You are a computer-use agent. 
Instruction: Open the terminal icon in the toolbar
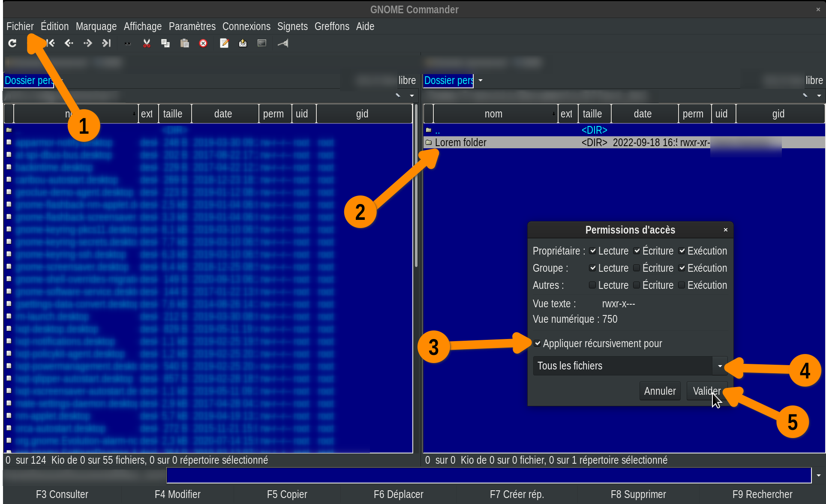point(261,43)
